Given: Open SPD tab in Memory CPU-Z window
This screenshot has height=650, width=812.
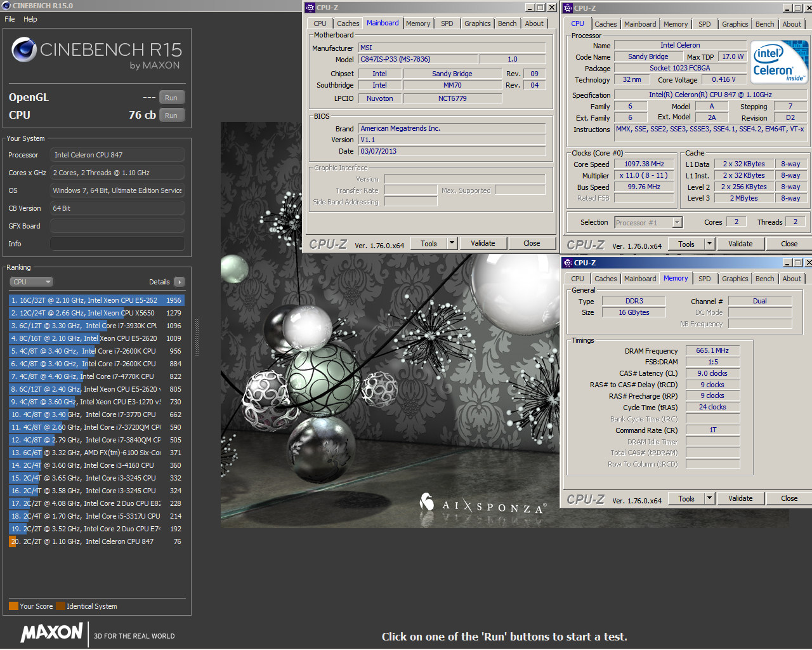Looking at the screenshot, I should click(705, 279).
